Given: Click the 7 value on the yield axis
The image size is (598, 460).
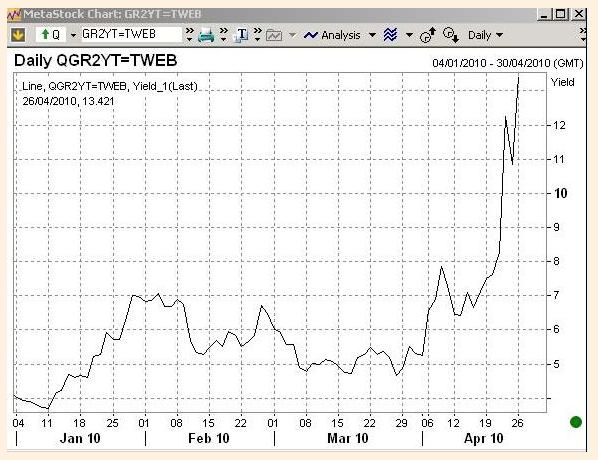Looking at the screenshot, I should click(x=556, y=295).
